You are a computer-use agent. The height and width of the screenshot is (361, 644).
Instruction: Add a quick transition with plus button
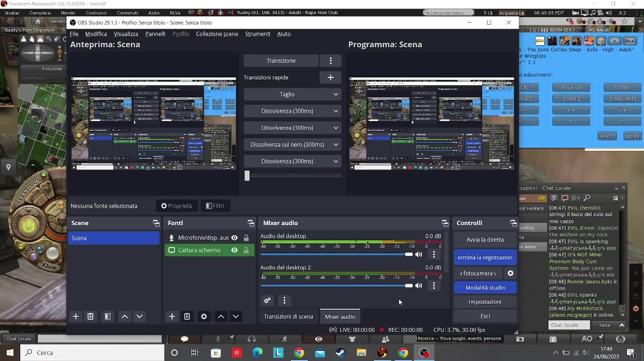click(331, 77)
